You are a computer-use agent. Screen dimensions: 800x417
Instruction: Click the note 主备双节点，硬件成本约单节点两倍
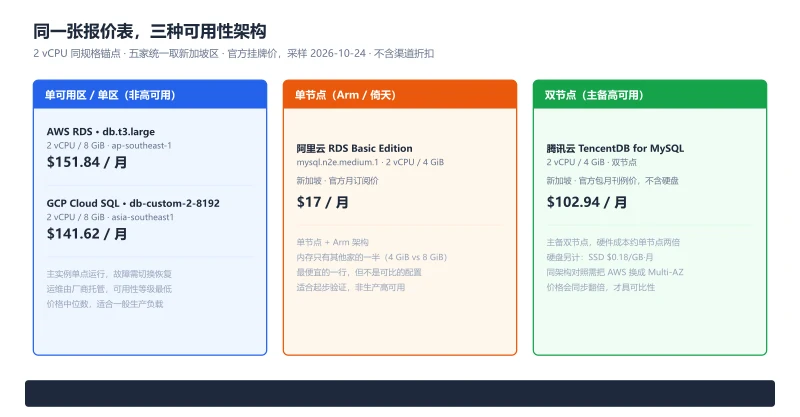tap(613, 242)
